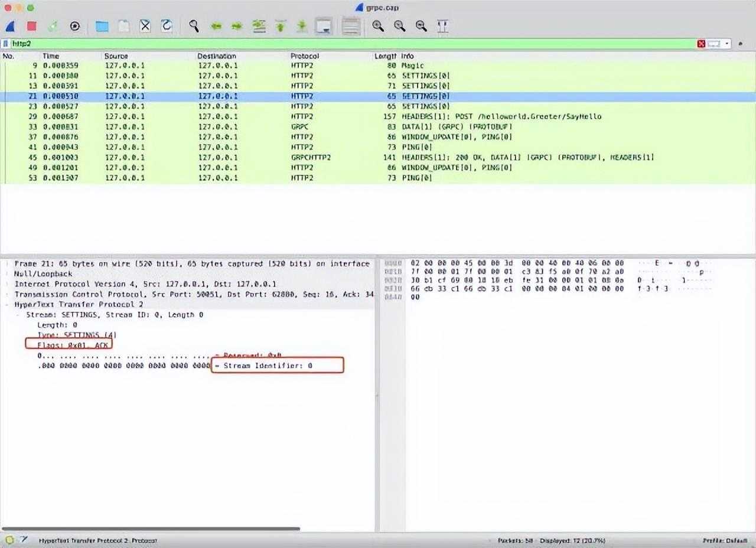Go forward in packet history
The height and width of the screenshot is (548, 756).
pyautogui.click(x=237, y=26)
